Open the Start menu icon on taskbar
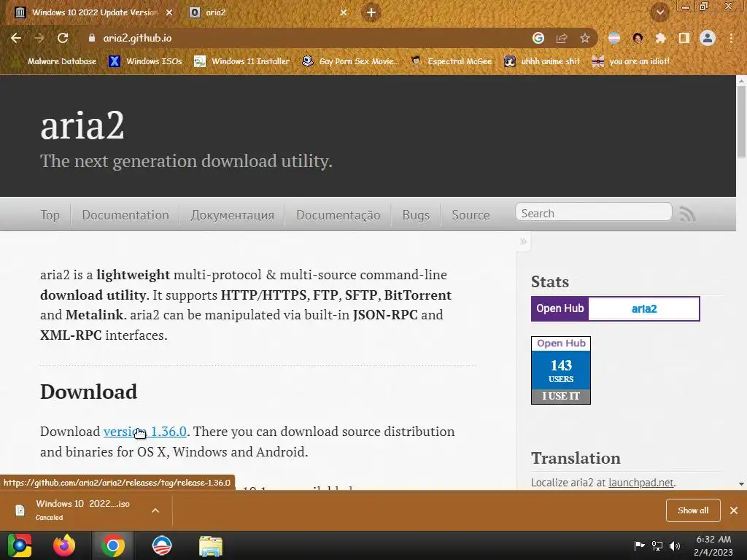747x560 pixels. [20, 545]
